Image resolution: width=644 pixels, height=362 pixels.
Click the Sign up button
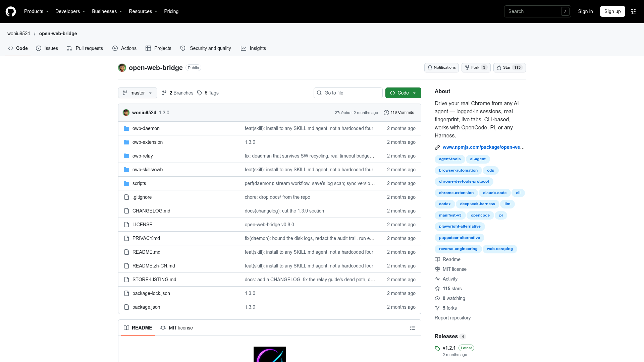click(612, 11)
